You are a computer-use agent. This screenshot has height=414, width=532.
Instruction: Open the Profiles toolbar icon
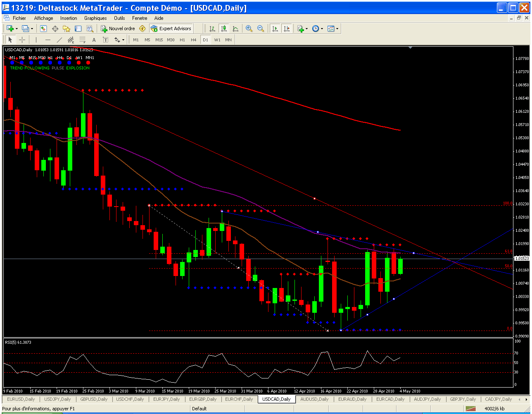click(25, 29)
